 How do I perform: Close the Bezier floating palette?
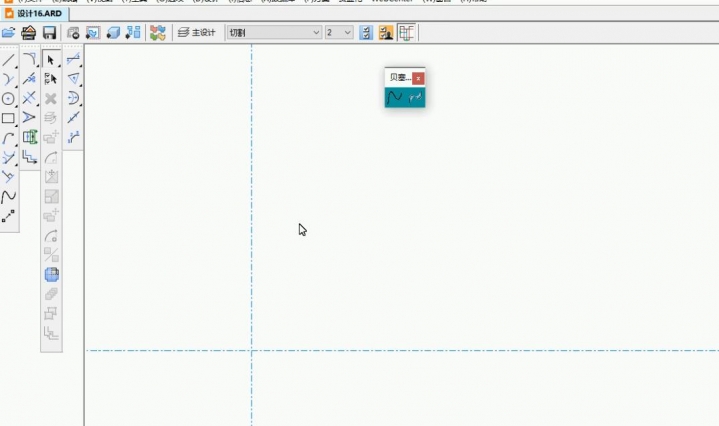418,77
